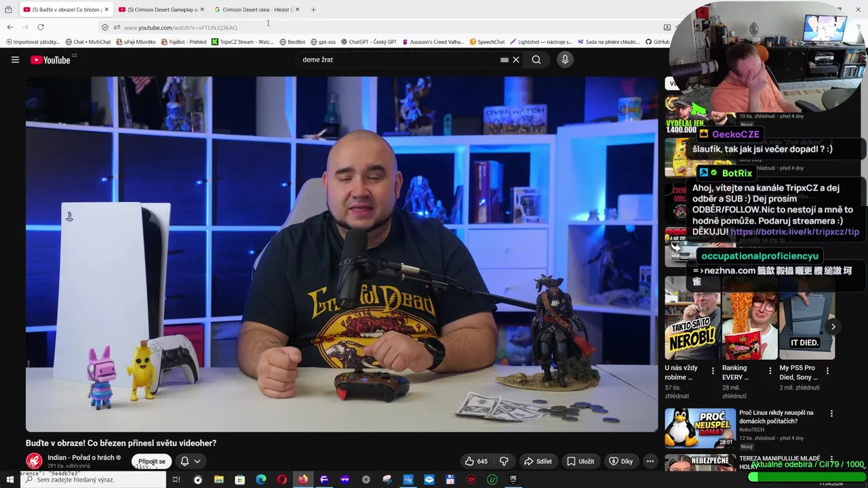Go to the YouTube home logo
Viewport: 868px width, 488px height.
(x=51, y=60)
